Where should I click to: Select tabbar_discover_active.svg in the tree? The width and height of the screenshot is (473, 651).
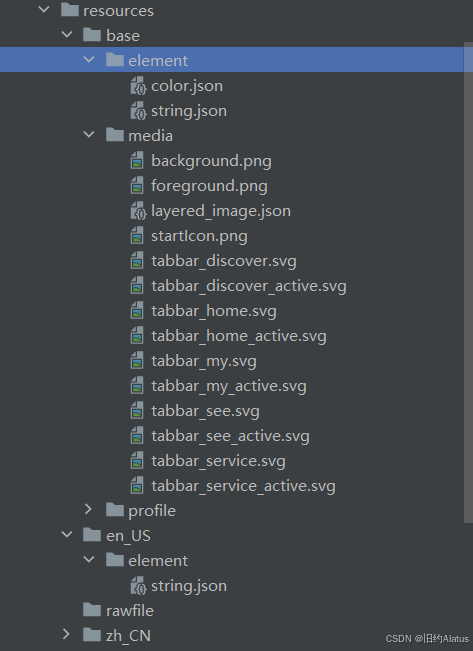point(249,286)
